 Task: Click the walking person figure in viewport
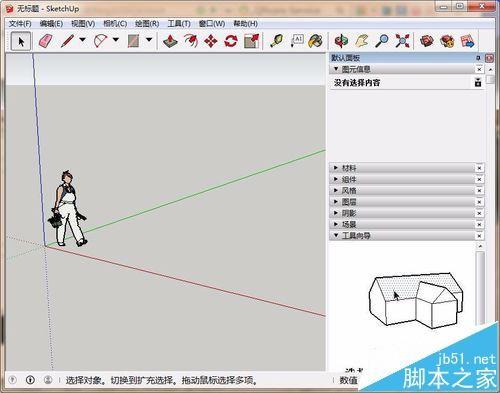tap(68, 209)
